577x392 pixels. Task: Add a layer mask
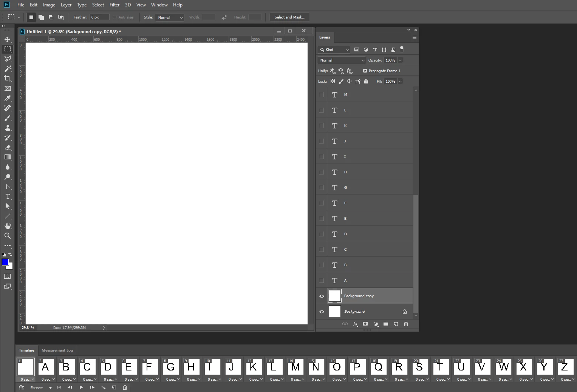(365, 324)
